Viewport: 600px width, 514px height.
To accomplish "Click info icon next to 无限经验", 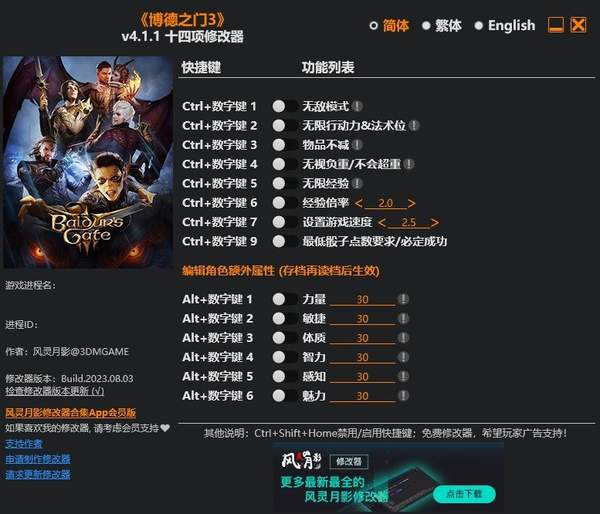I will pos(357,183).
